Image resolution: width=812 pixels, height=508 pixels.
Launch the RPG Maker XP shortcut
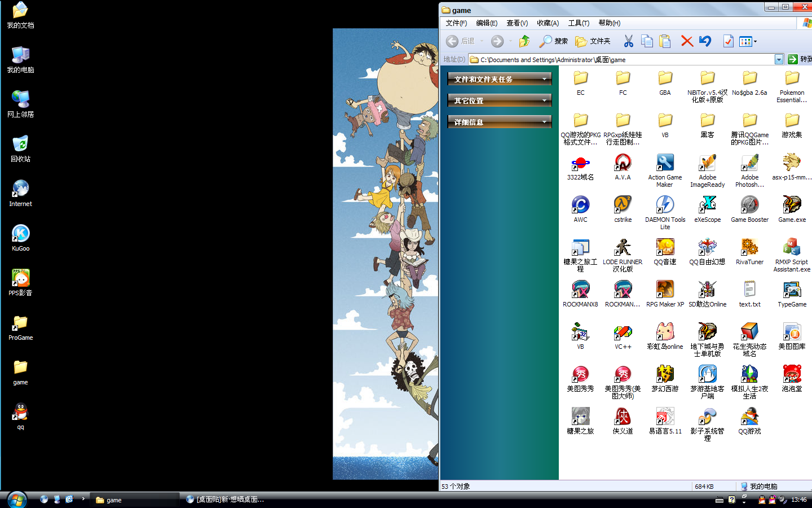(x=665, y=294)
